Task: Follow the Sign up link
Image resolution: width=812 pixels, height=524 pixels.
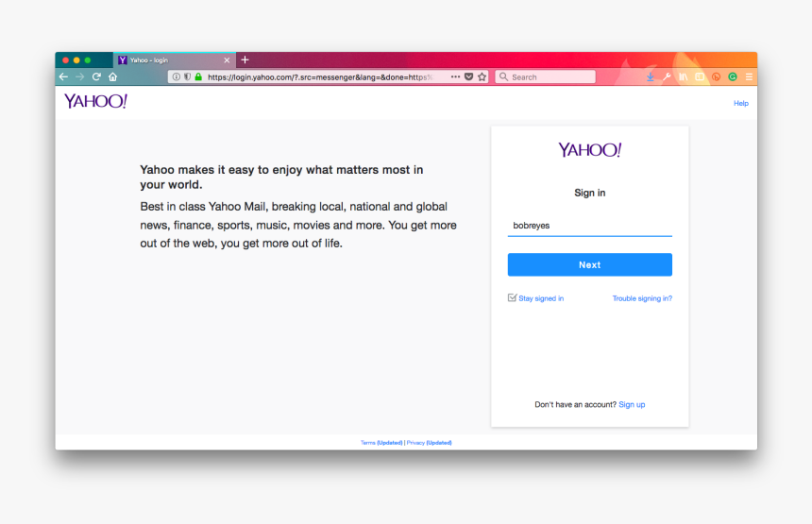Action: pos(632,404)
